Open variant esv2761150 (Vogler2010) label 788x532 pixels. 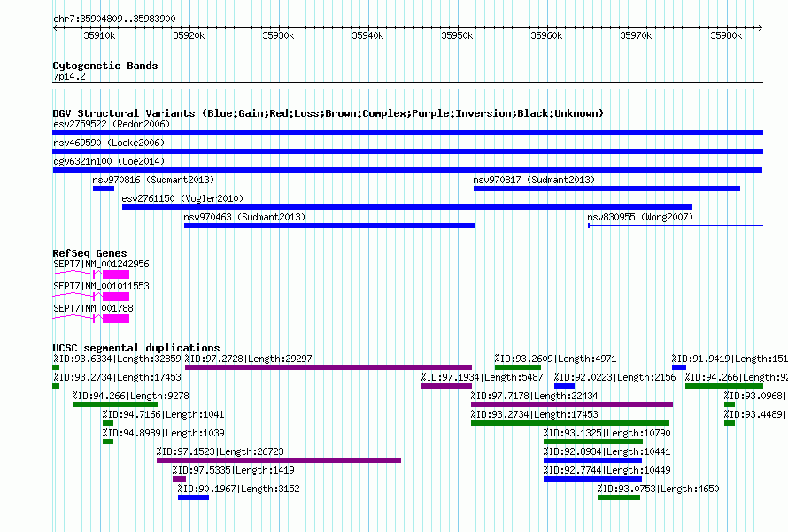[182, 198]
